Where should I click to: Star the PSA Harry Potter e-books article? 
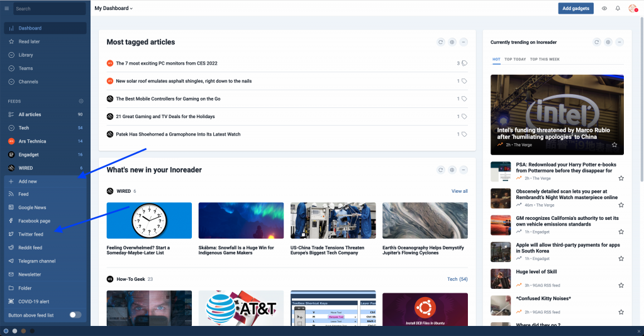click(x=621, y=178)
